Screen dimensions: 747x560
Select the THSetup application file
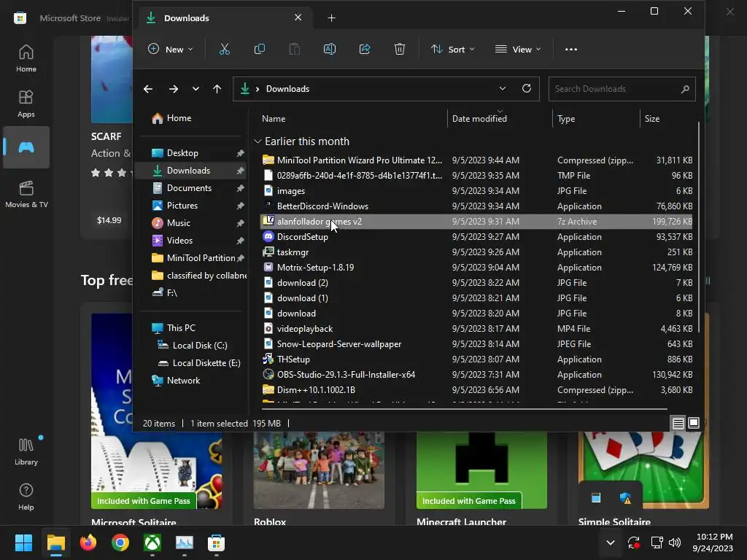click(477, 359)
